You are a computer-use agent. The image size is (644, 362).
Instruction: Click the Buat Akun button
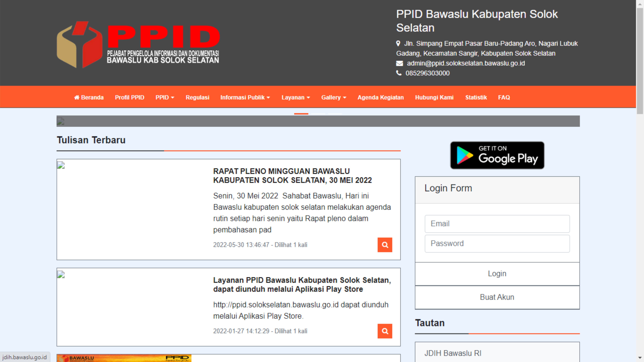(497, 297)
